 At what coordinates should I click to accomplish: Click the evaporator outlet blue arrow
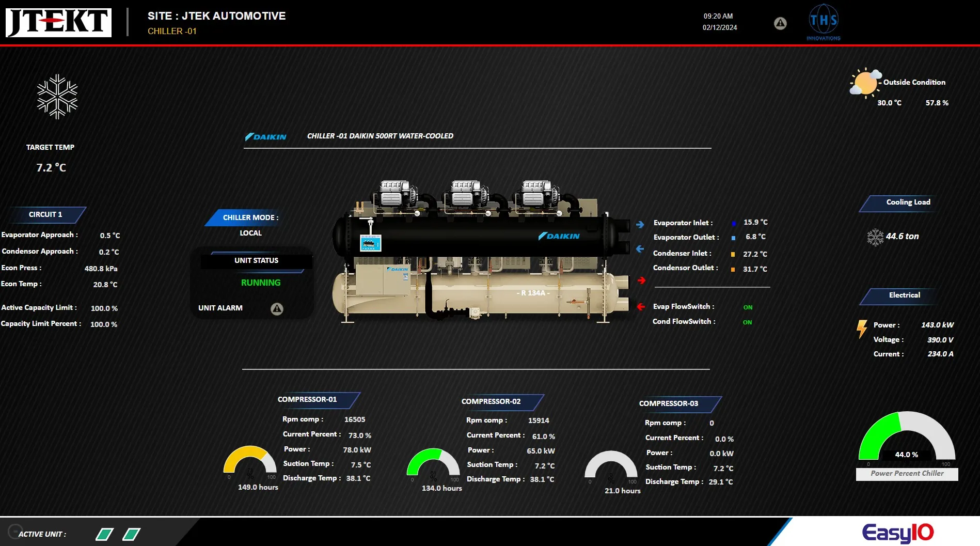pyautogui.click(x=640, y=249)
